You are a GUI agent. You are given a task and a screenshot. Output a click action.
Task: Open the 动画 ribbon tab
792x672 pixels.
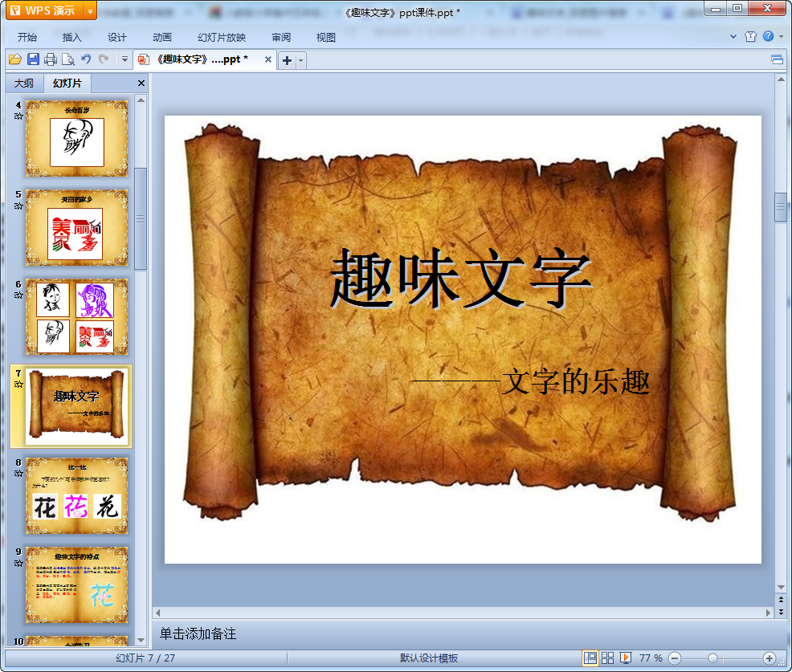[162, 38]
